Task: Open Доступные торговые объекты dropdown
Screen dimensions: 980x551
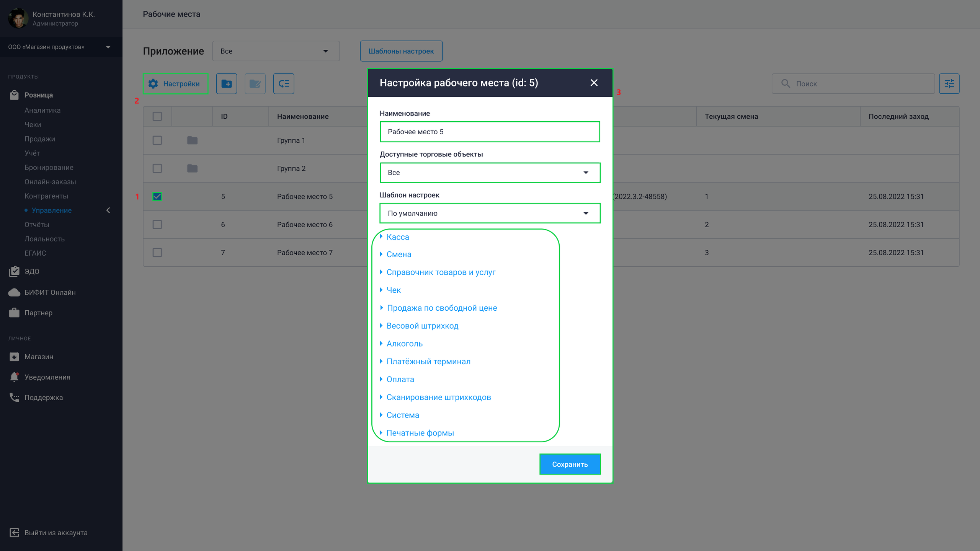Action: [490, 173]
